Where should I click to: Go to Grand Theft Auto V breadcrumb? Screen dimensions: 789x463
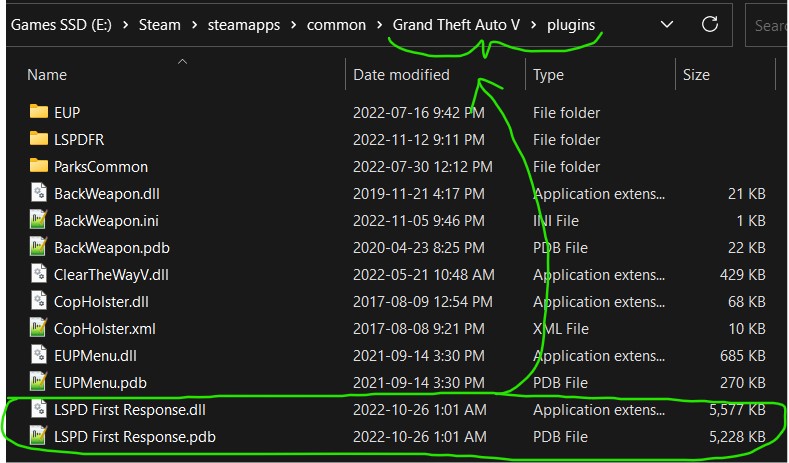[x=456, y=25]
